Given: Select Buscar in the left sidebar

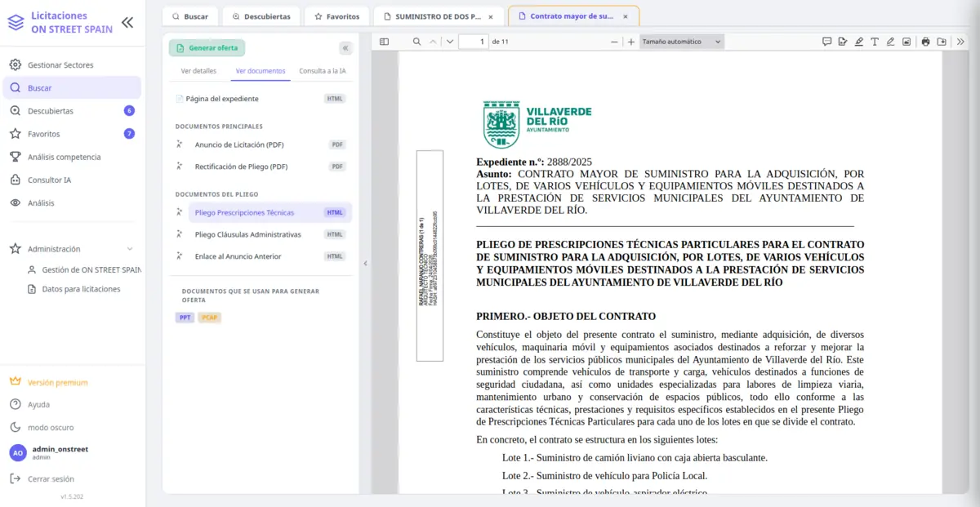Looking at the screenshot, I should (x=73, y=88).
